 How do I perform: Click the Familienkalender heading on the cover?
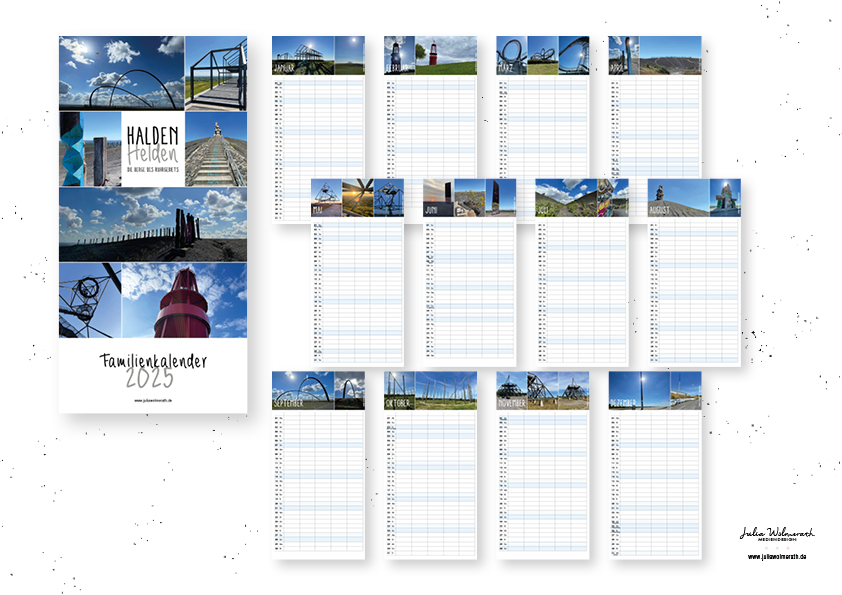tap(153, 361)
